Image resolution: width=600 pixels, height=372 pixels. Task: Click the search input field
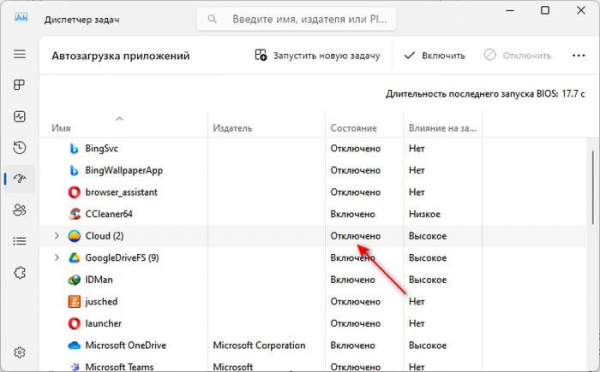297,19
